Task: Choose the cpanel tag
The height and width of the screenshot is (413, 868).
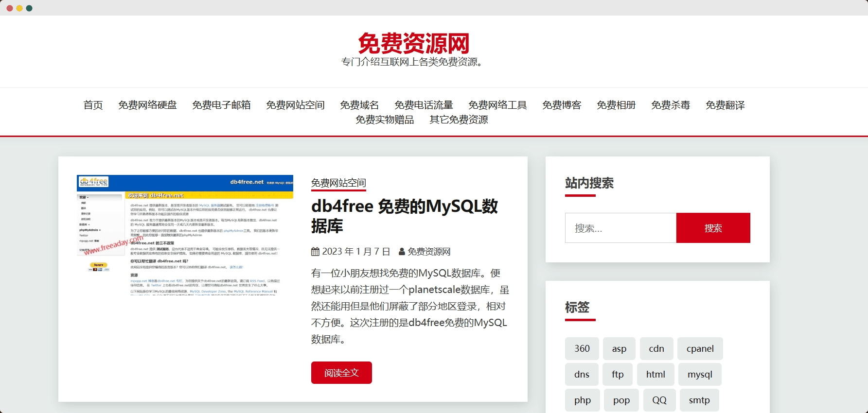Action: [700, 348]
